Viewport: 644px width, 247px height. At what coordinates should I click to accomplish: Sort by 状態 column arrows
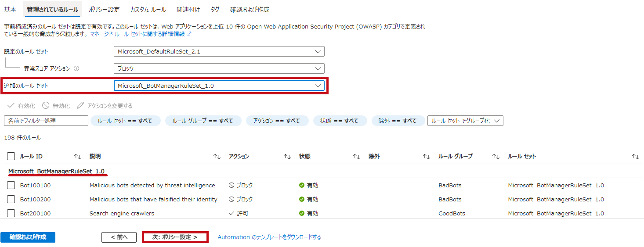[357, 157]
